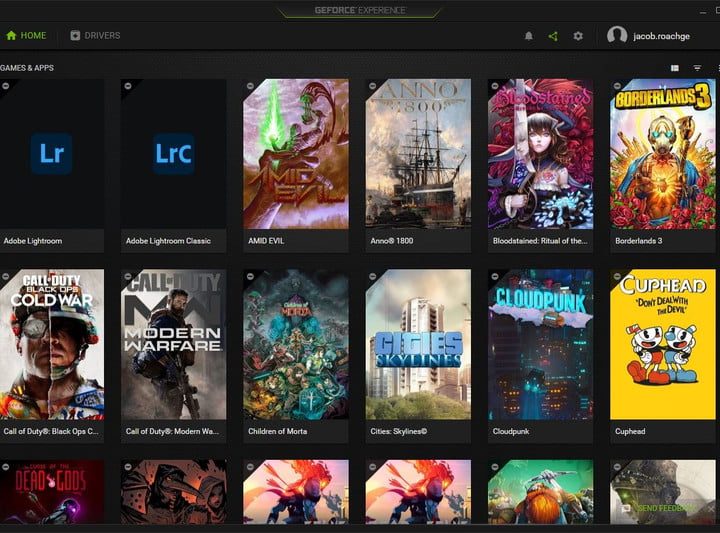Click the user avatar picture
720x533 pixels.
(617, 35)
